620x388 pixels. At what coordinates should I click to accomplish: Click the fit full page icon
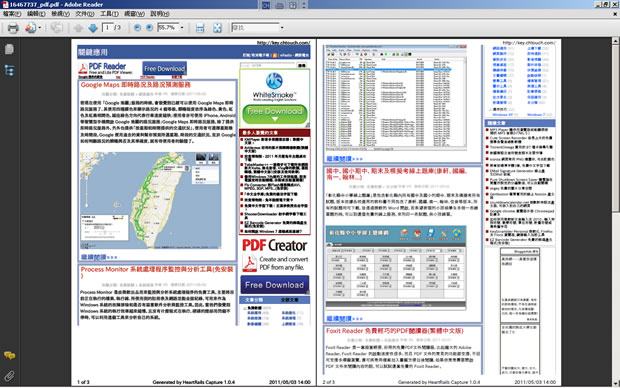(x=217, y=28)
